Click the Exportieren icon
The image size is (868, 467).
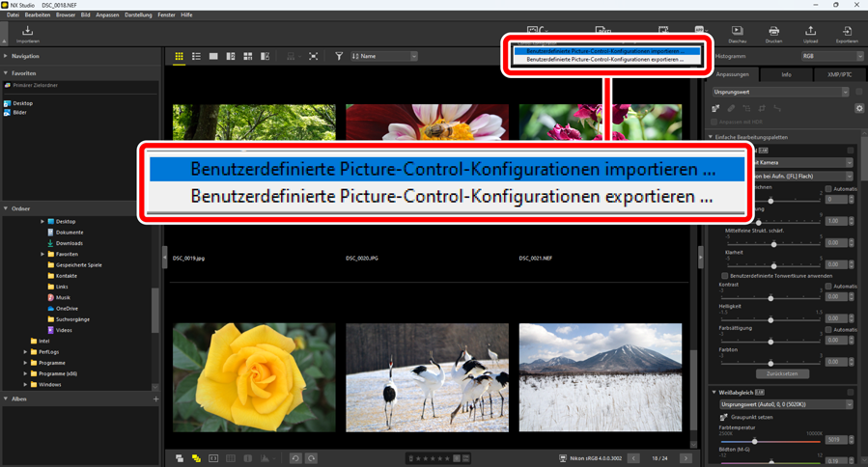pos(847,33)
